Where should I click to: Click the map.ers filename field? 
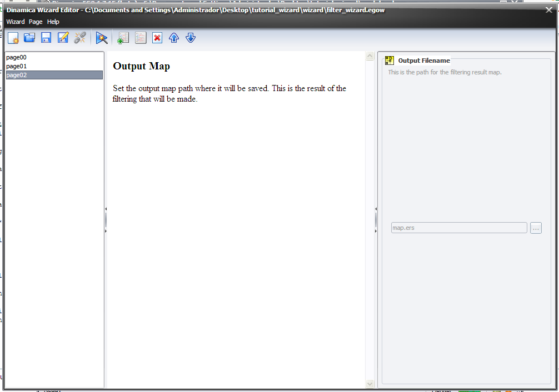coord(459,228)
